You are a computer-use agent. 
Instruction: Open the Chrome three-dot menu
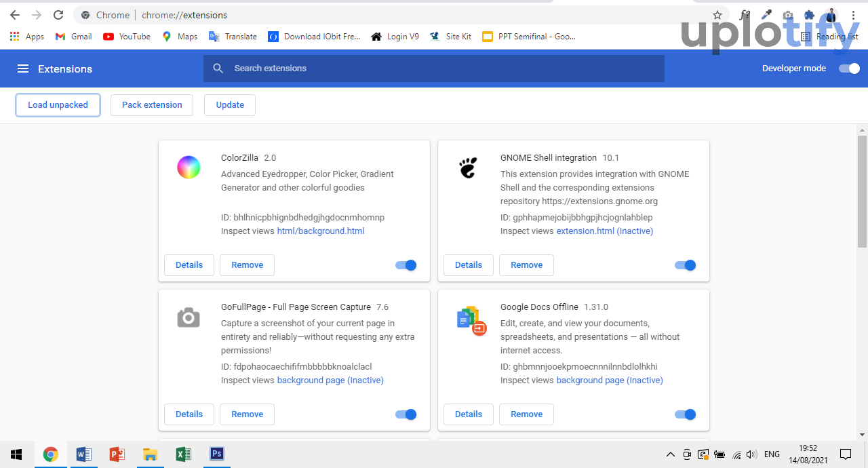click(x=853, y=15)
